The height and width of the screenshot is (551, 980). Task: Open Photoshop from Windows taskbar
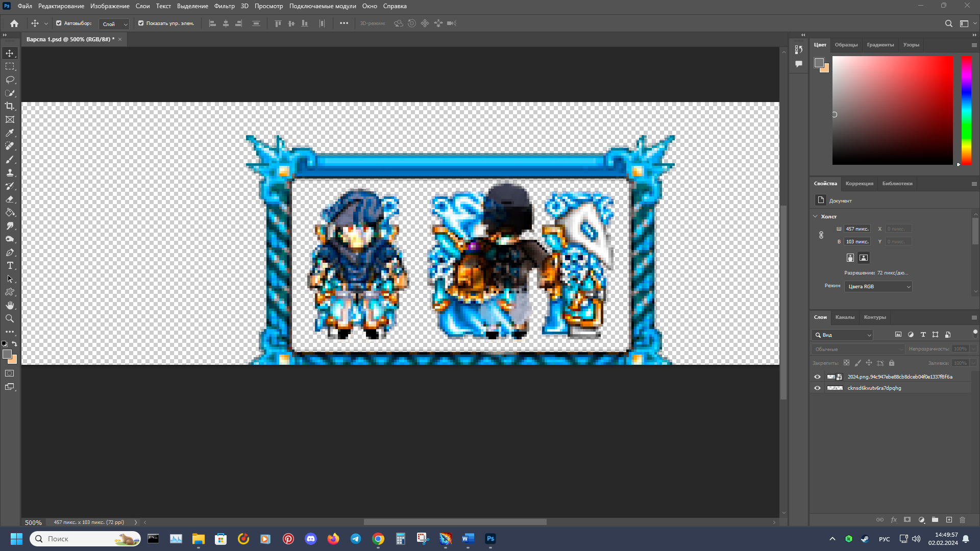pyautogui.click(x=491, y=539)
